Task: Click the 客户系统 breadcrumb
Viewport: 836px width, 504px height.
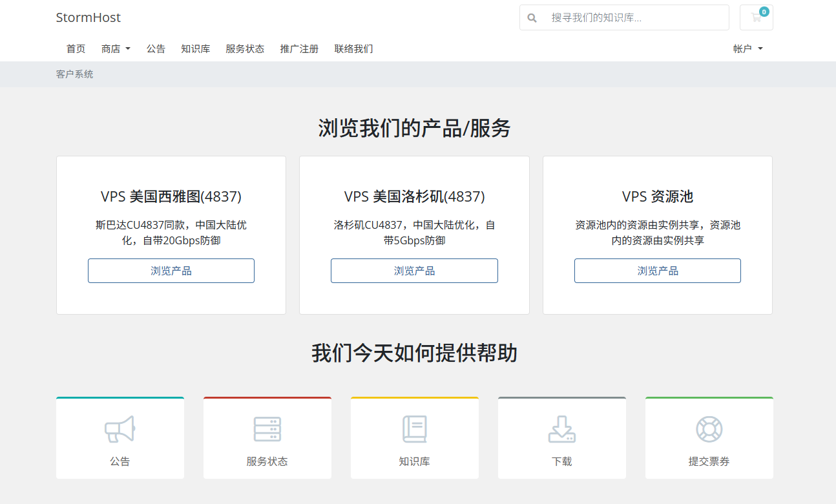Action: [x=74, y=74]
